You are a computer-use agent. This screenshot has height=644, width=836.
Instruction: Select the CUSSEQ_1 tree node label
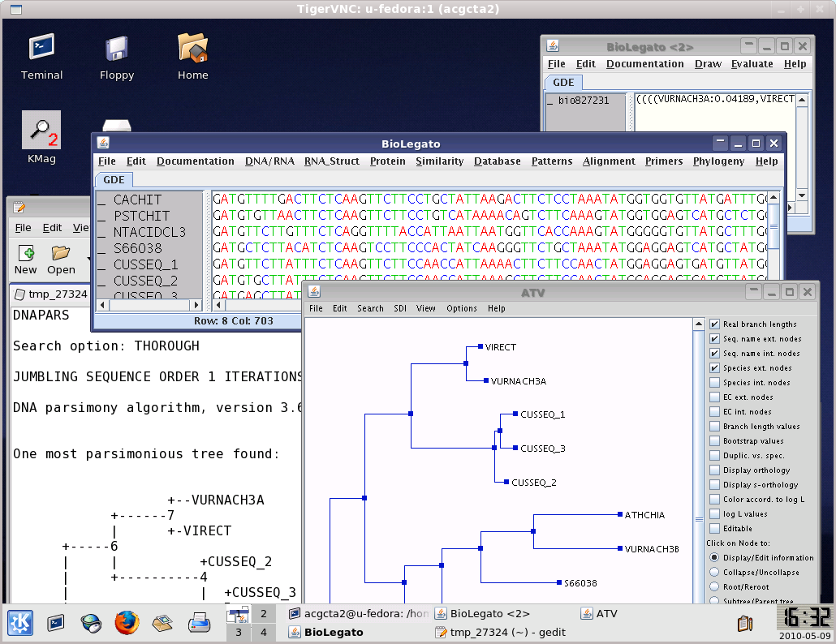[542, 414]
